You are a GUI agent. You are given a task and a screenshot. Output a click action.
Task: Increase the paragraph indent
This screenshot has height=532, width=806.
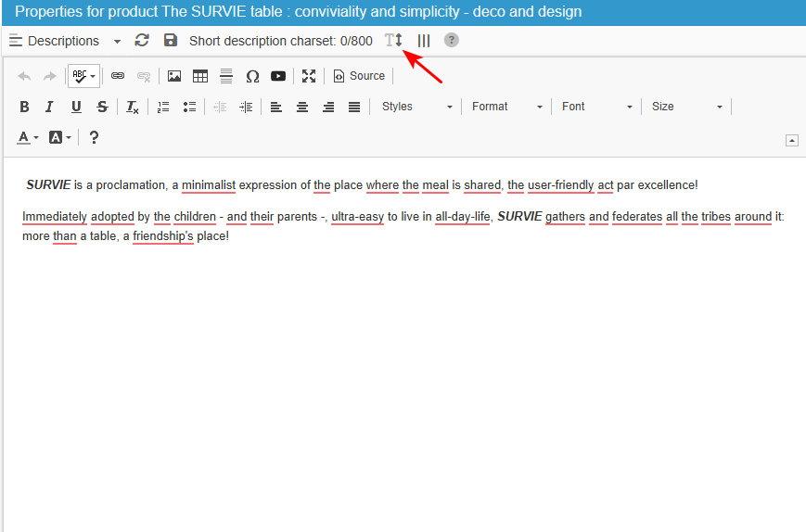tap(246, 107)
